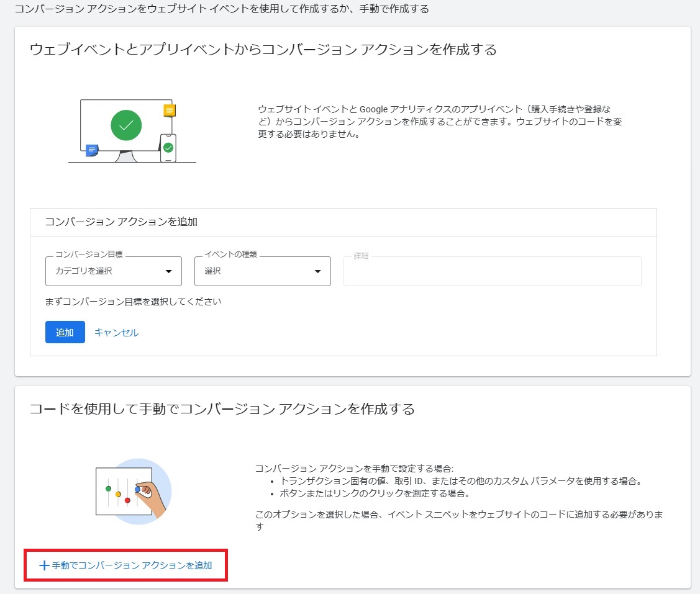The image size is (700, 594).
Task: Click inside the 詳細 input field
Action: tap(492, 271)
